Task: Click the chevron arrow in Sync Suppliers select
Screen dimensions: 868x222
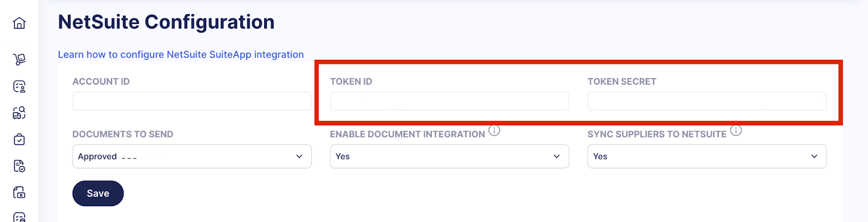Action: 814,156
